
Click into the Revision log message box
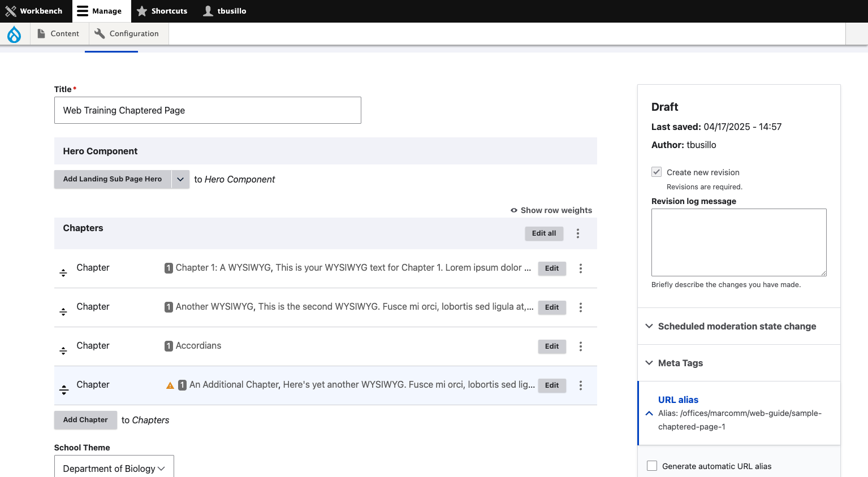[739, 242]
